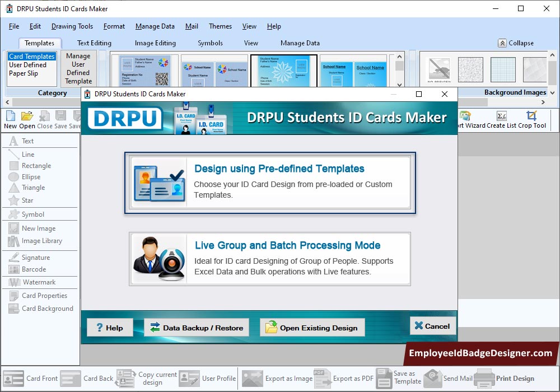This screenshot has height=392, width=560.
Task: Select the Text drawing tool icon
Action: (x=13, y=141)
